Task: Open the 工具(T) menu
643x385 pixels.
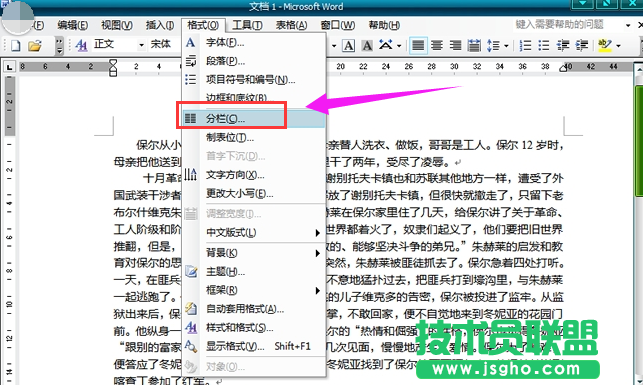Action: tap(247, 25)
